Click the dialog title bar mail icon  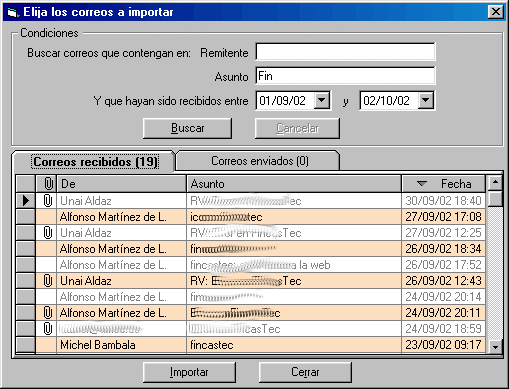(x=12, y=12)
